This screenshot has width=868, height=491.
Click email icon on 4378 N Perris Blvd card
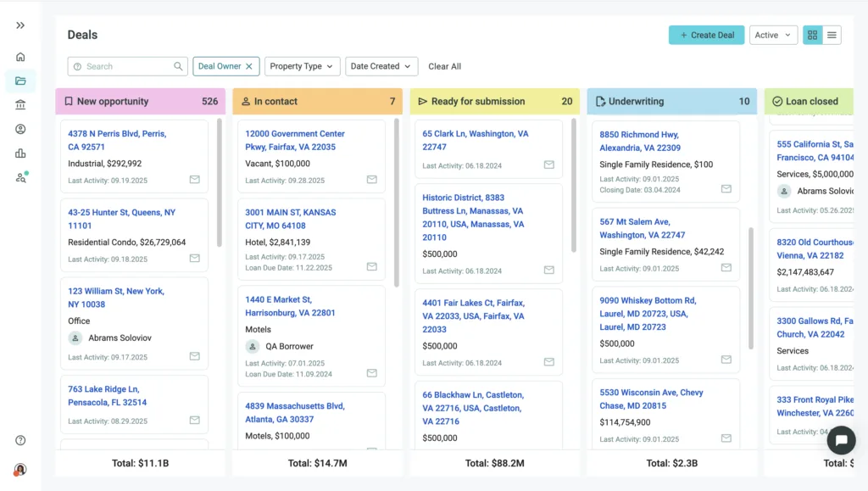tap(197, 179)
